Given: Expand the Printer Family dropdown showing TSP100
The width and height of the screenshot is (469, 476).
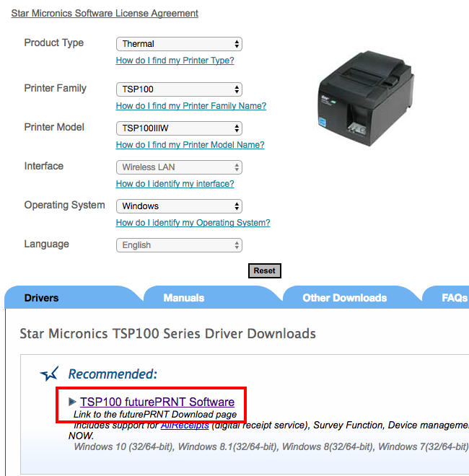Looking at the screenshot, I should click(179, 89).
